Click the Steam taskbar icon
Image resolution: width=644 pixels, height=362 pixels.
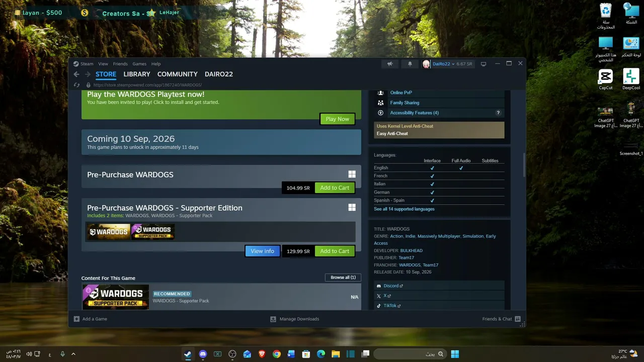tap(188, 354)
